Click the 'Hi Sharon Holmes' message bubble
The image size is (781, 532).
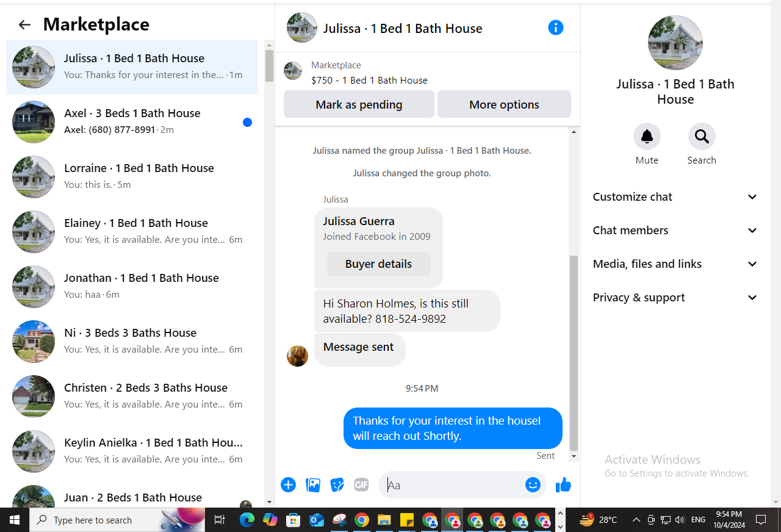pyautogui.click(x=407, y=311)
